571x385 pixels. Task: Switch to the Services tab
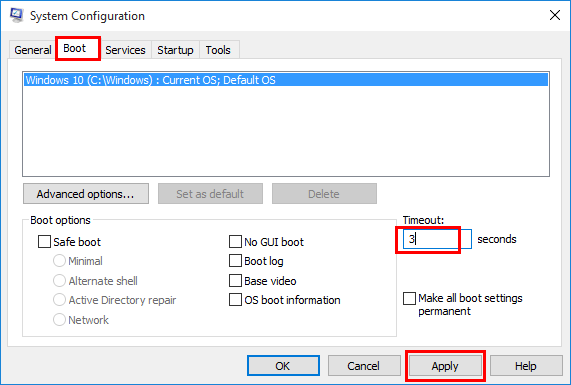125,50
